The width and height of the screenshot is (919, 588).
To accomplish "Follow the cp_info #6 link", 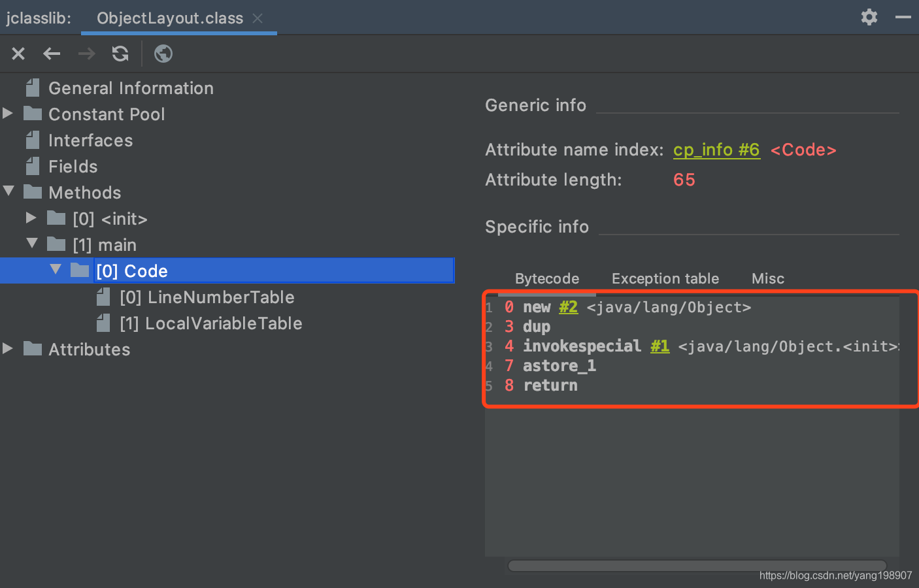I will [x=716, y=150].
